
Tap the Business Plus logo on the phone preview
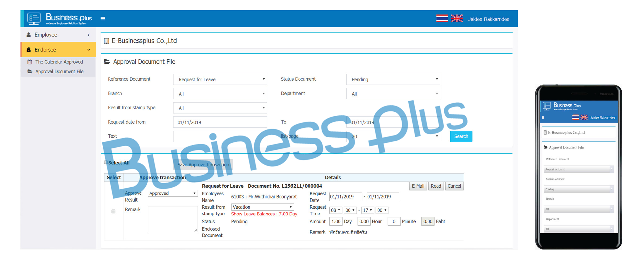(x=562, y=106)
